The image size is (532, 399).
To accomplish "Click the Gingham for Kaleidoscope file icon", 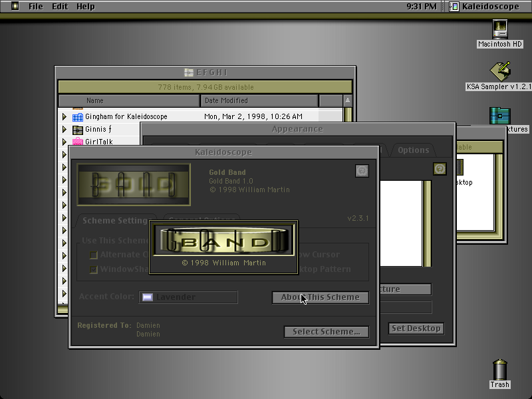I will point(78,117).
